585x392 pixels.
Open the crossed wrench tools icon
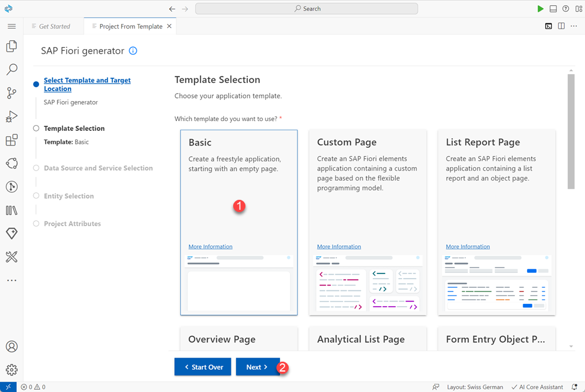[x=12, y=256]
